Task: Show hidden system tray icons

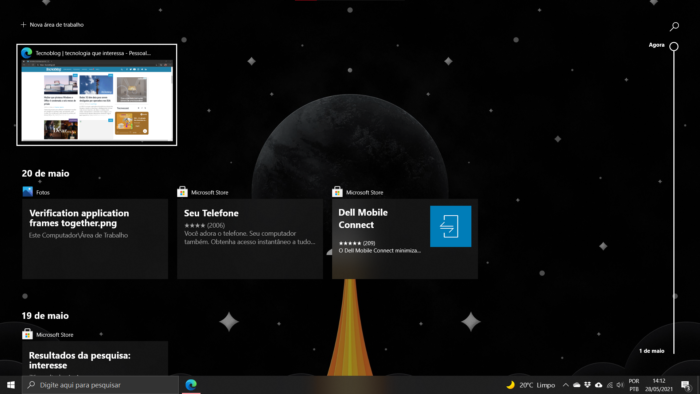Action: click(x=565, y=385)
